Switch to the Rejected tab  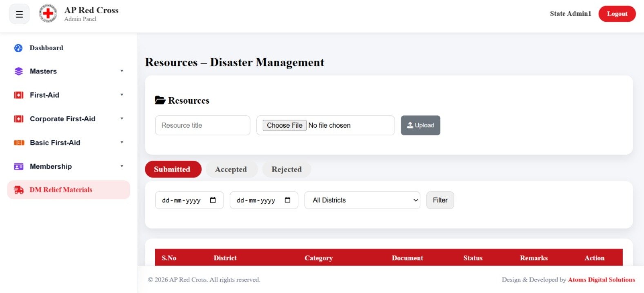(286, 169)
